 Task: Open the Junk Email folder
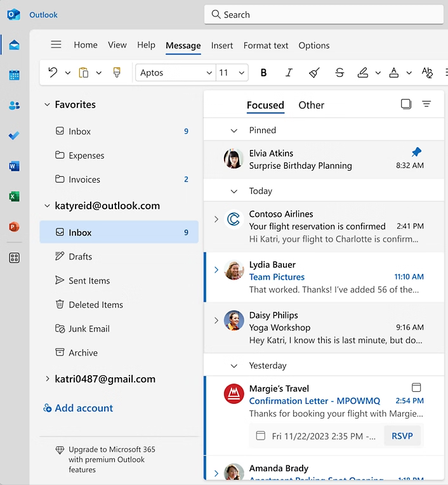click(x=119, y=328)
